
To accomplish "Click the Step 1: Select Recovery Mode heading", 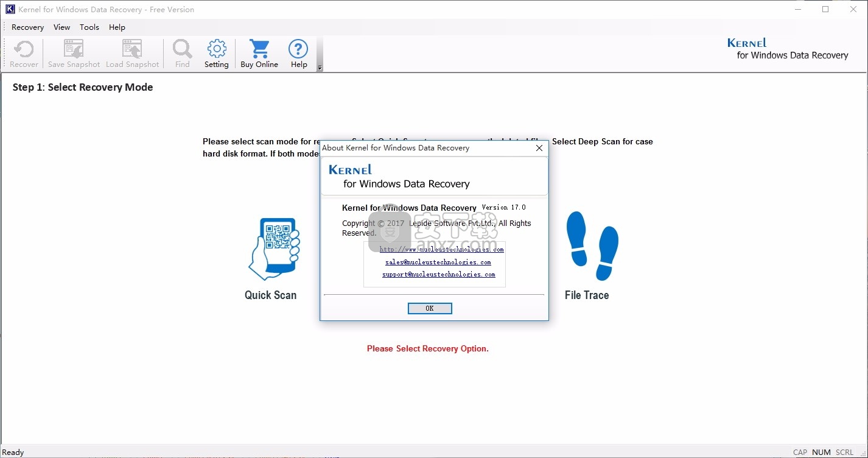I will [x=83, y=87].
